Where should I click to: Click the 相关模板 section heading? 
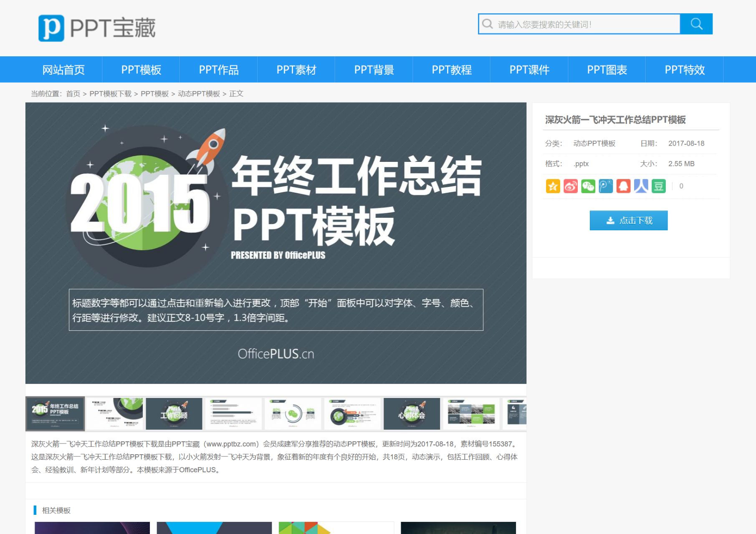[x=56, y=511]
